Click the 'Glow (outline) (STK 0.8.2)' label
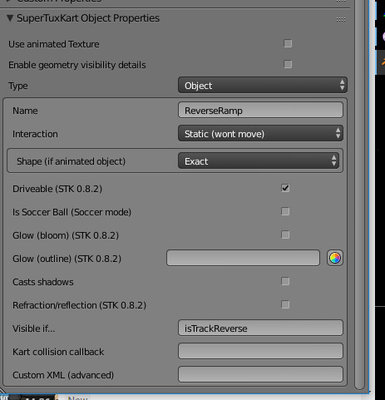Image resolution: width=385 pixels, height=400 pixels. pos(67,259)
